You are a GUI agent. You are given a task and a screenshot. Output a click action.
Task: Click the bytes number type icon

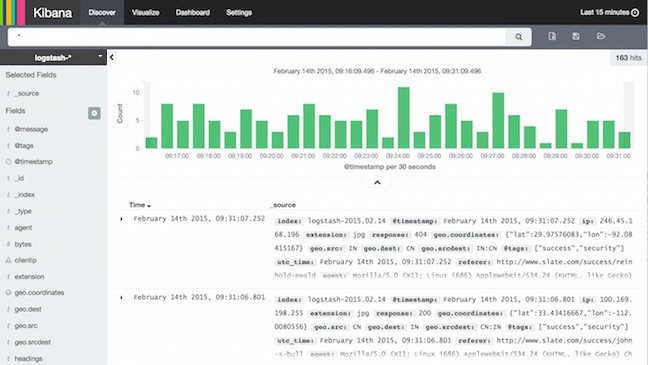pos(8,244)
